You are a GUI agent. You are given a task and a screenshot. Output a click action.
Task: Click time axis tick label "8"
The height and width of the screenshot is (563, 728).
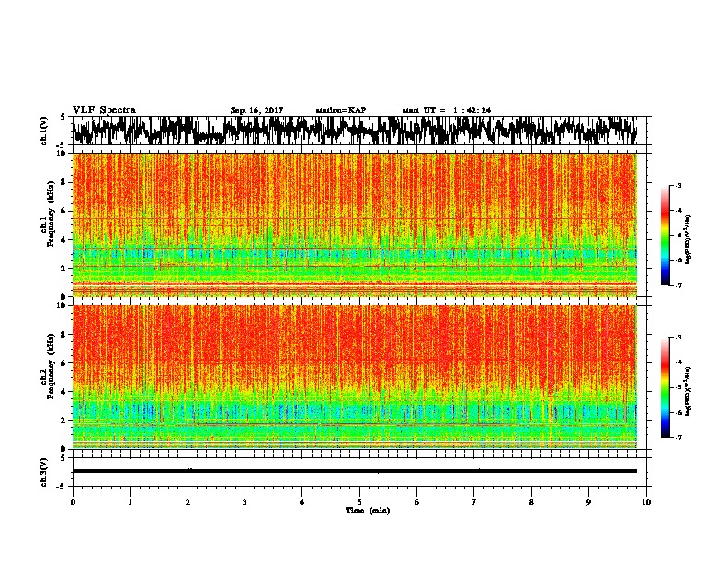(531, 501)
